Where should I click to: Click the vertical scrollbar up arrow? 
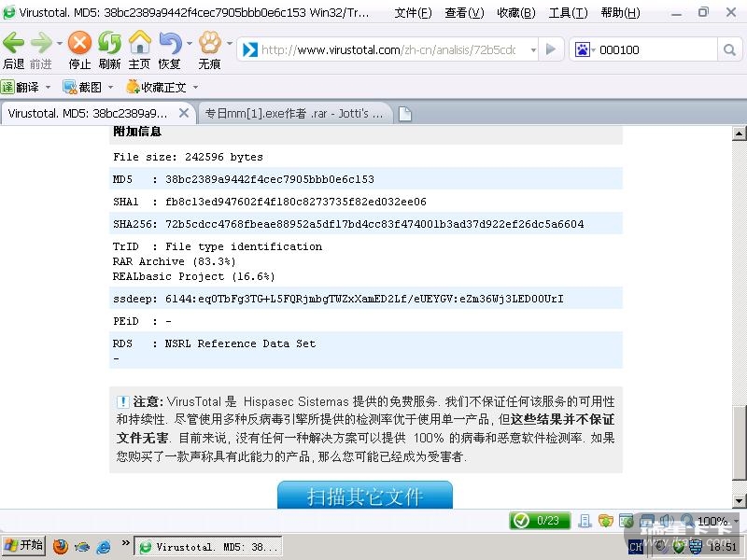point(739,133)
